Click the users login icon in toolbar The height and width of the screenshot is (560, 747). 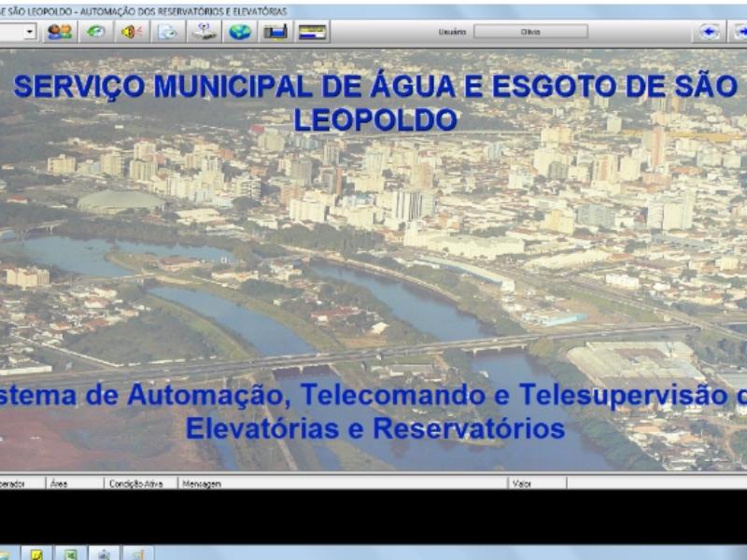point(59,32)
